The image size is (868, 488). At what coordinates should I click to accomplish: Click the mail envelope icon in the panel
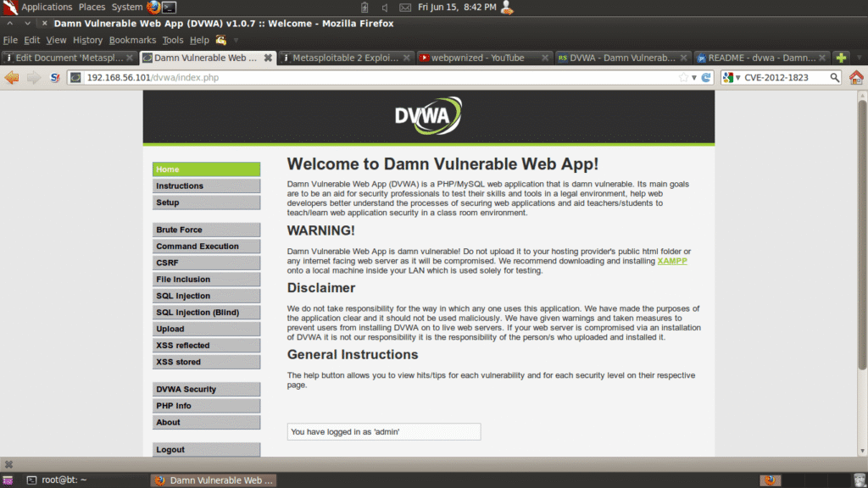405,7
